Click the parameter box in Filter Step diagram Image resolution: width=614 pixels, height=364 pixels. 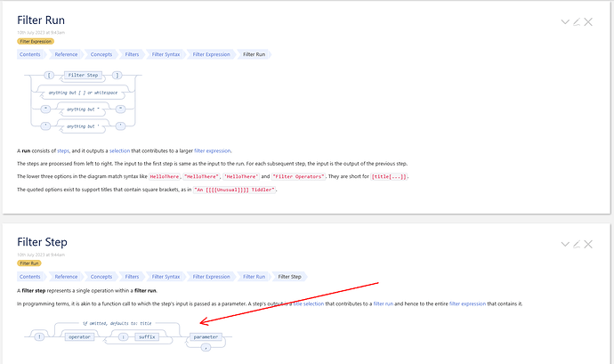[206, 337]
